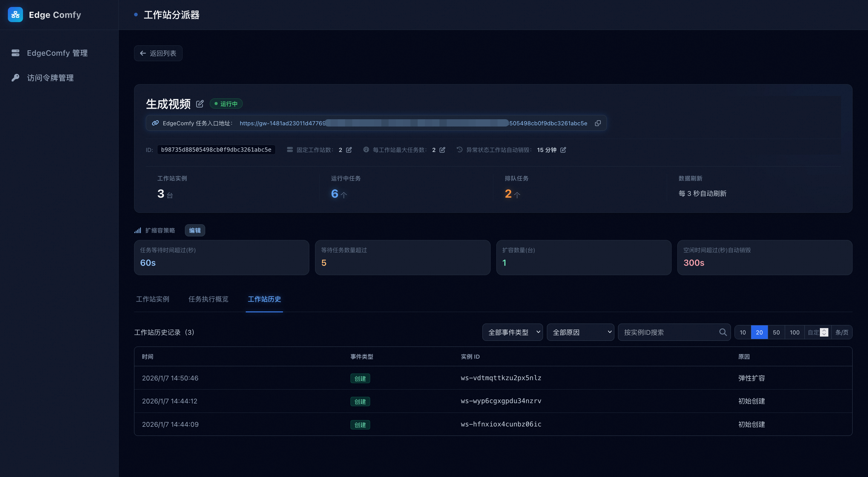
Task: Open EdgeComfy 管理 in the sidebar
Action: (57, 53)
